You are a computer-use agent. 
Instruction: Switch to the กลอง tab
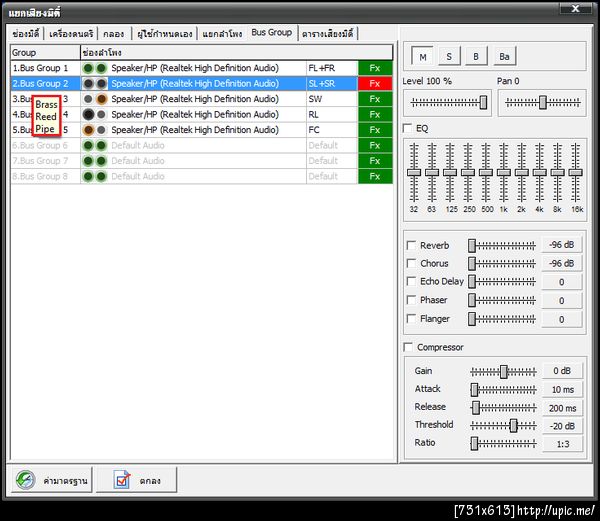114,34
